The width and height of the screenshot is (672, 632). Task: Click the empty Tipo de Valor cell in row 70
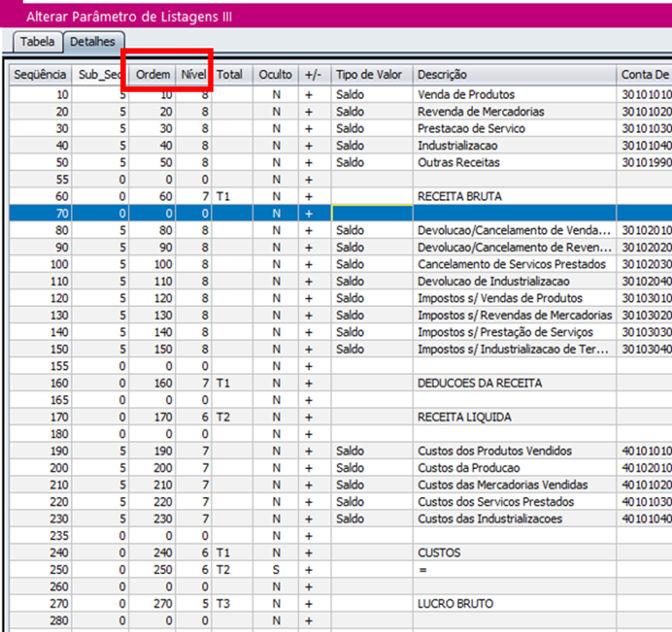371,213
